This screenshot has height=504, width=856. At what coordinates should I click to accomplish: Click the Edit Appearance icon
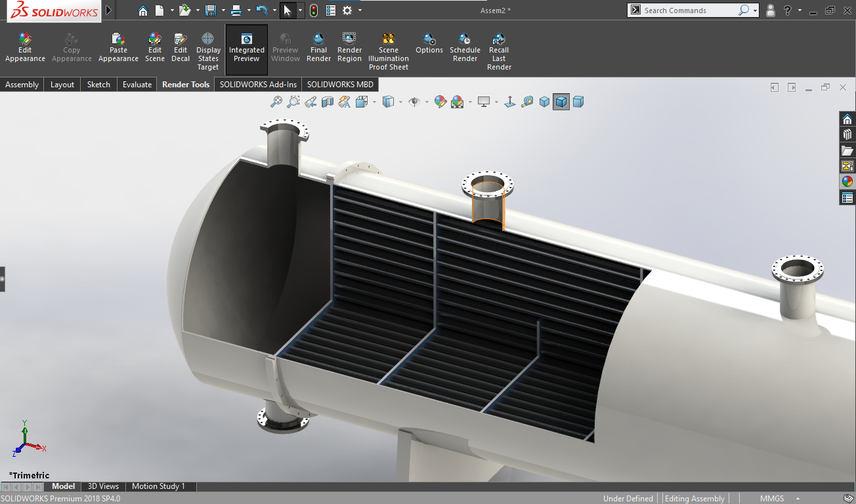tap(25, 39)
